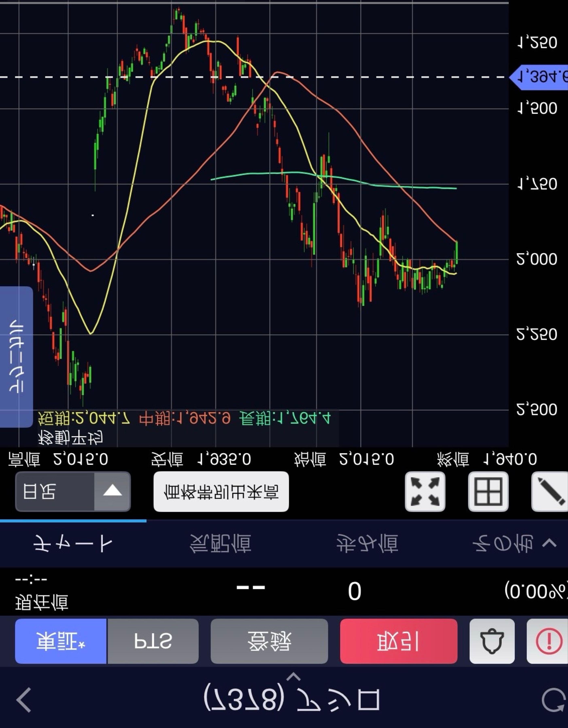Tap the 2,500 axis price label
This screenshot has height=728, width=568.
[x=537, y=410]
